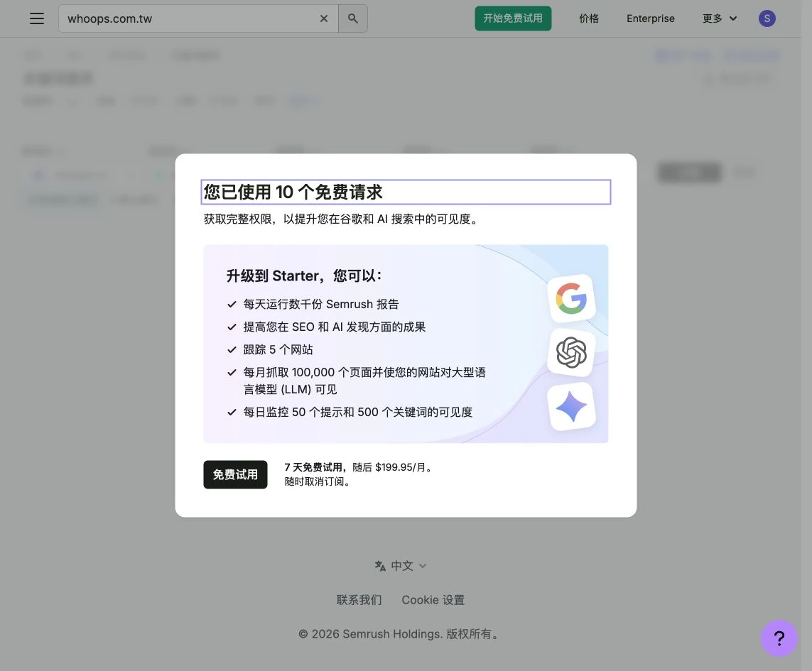
Task: Click the magnifier search button
Action: (x=353, y=18)
